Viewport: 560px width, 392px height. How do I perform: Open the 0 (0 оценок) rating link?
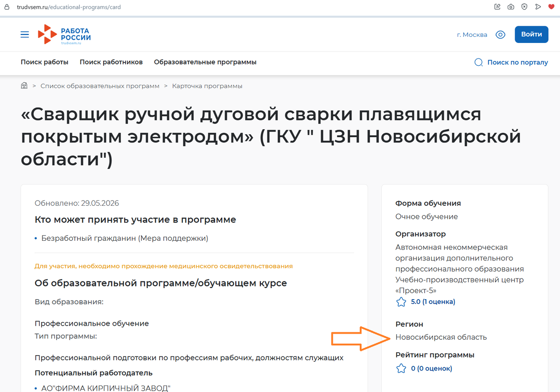pos(432,368)
